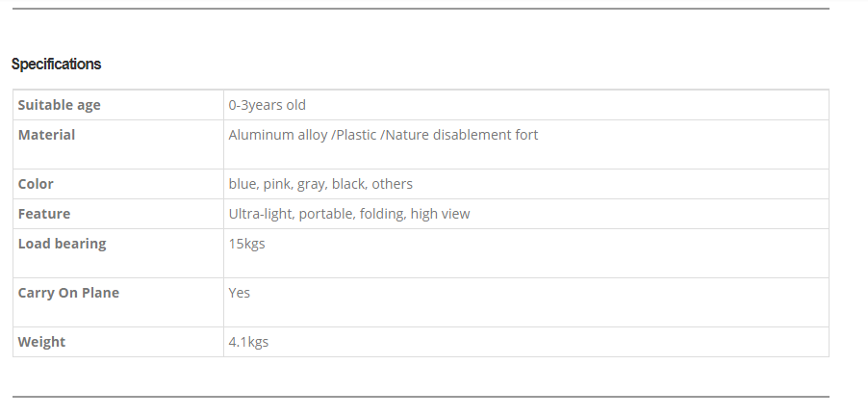Click the 0-3years old value
This screenshot has width=868, height=417.
point(267,105)
